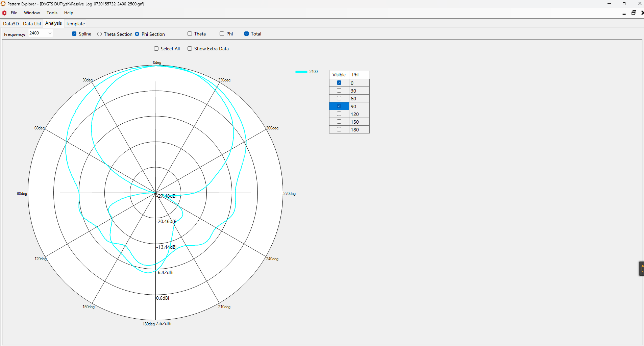Show the Phi 60 section curve
644x346 pixels.
click(339, 98)
